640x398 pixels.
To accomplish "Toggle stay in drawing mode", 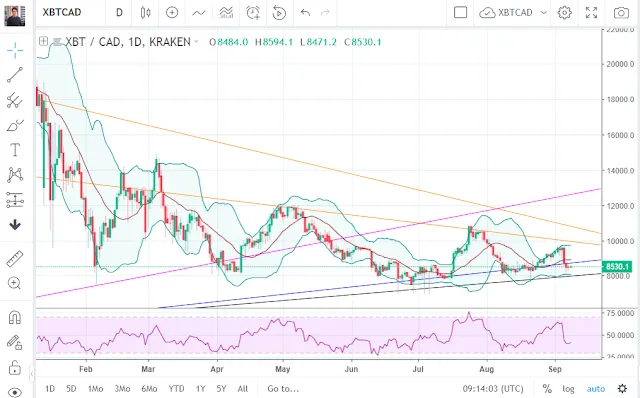I will pyautogui.click(x=15, y=342).
